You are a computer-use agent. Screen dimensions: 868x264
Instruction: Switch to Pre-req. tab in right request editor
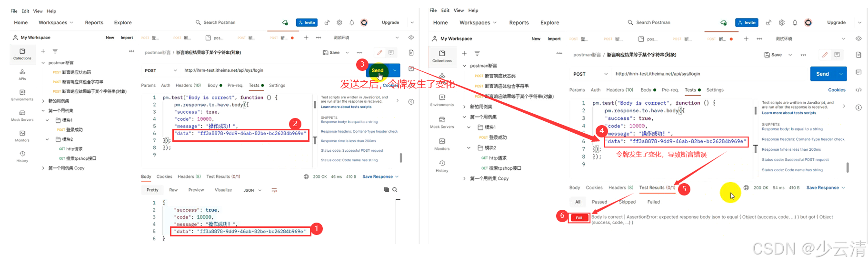(670, 89)
